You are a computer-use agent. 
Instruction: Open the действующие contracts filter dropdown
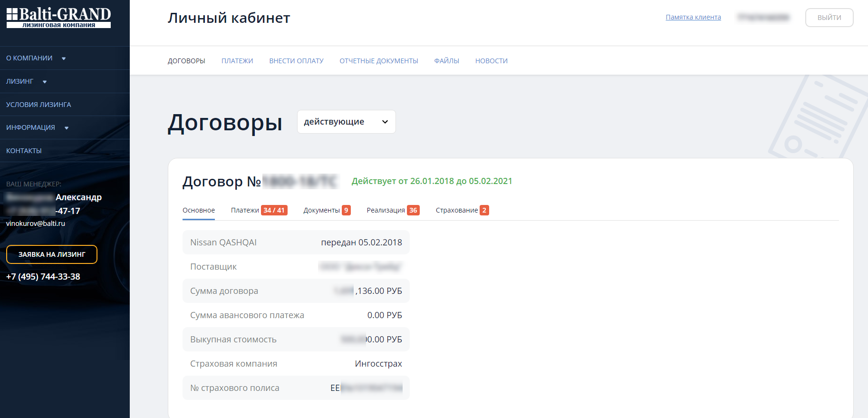[346, 122]
